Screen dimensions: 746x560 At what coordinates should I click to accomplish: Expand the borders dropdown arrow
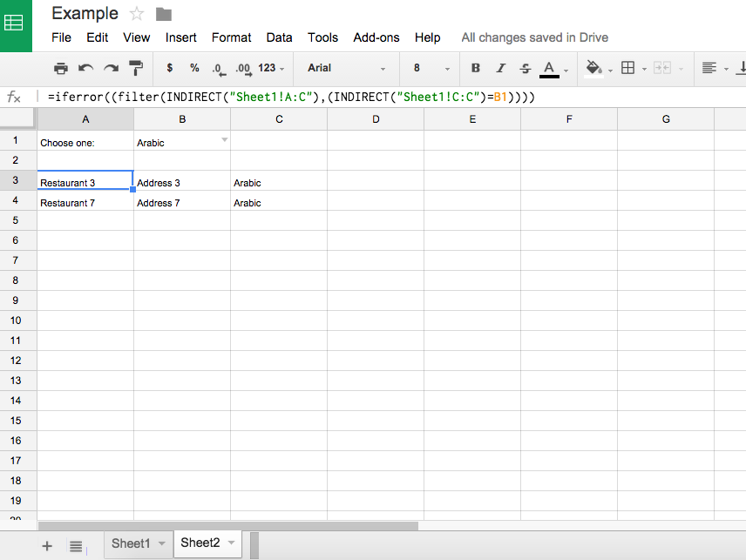coord(644,70)
